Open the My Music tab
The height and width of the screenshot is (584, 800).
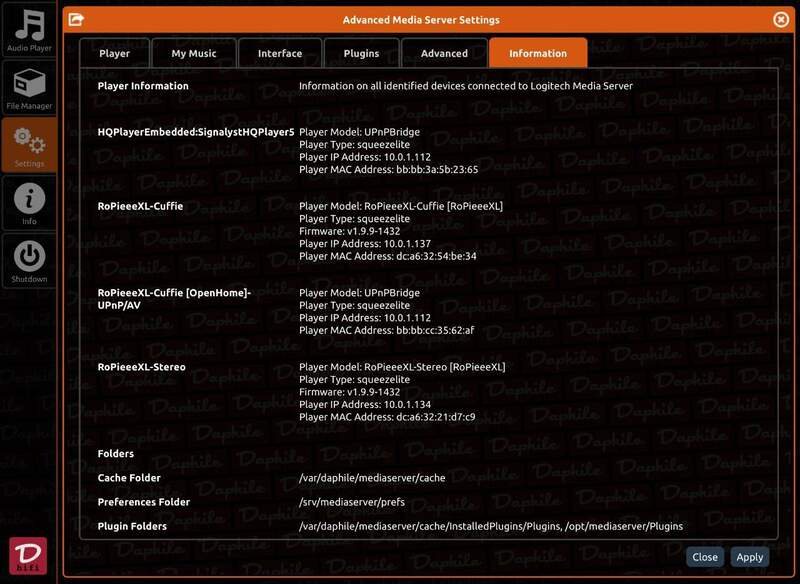[196, 53]
